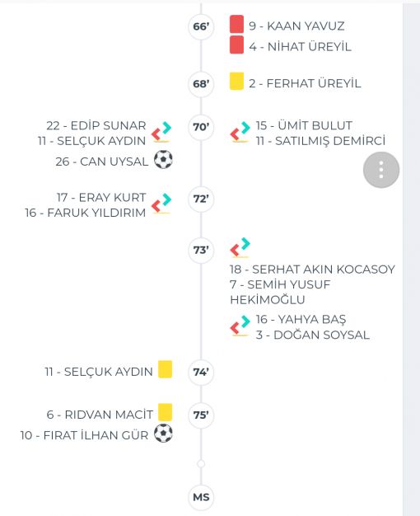The image size is (420, 516).
Task: Select the 66' minute marker
Action: point(201,26)
